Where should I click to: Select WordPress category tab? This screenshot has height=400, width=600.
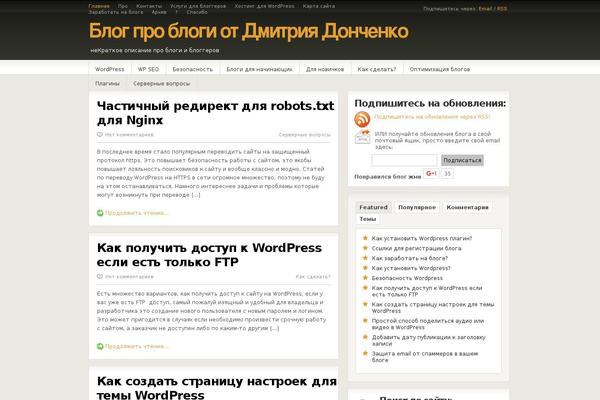click(109, 69)
